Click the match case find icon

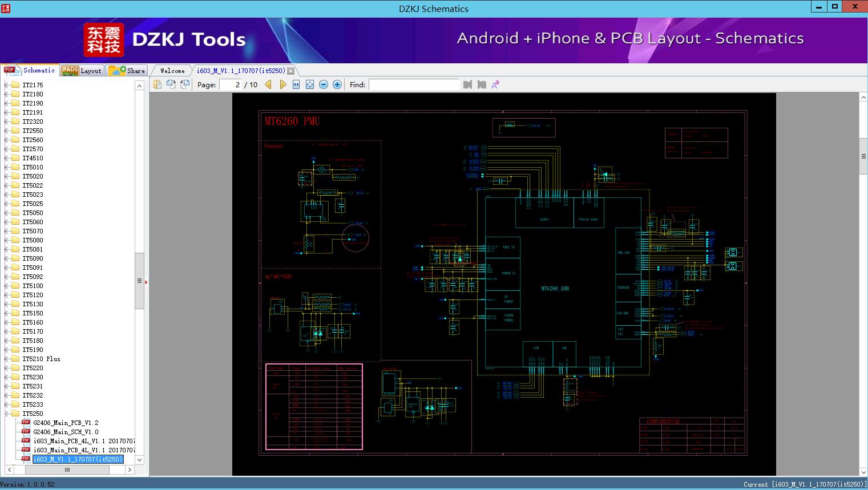tap(495, 84)
